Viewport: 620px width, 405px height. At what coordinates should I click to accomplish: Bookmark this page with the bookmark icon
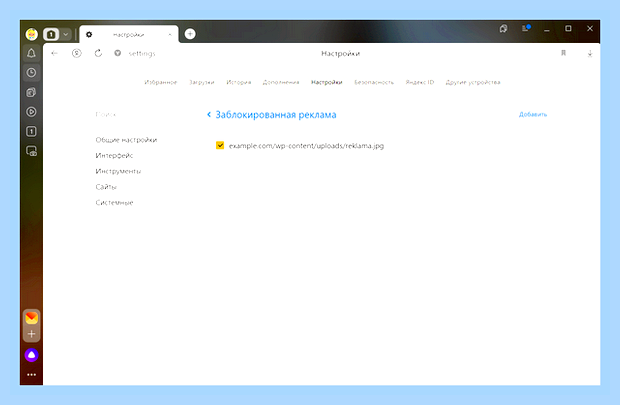tap(563, 53)
